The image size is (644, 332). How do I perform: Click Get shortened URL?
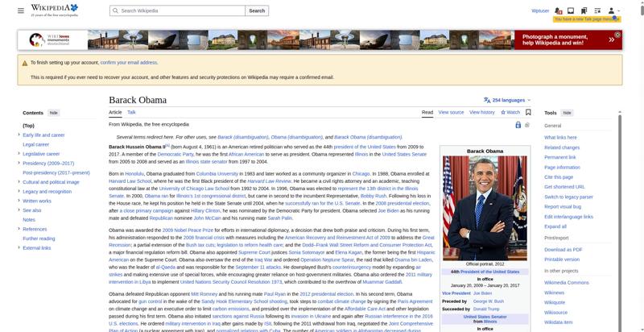(565, 187)
